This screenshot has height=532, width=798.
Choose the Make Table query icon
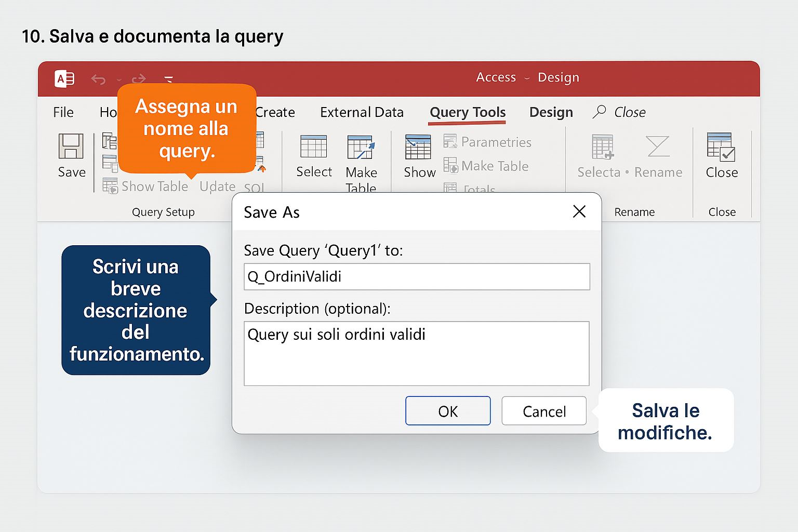point(361,148)
